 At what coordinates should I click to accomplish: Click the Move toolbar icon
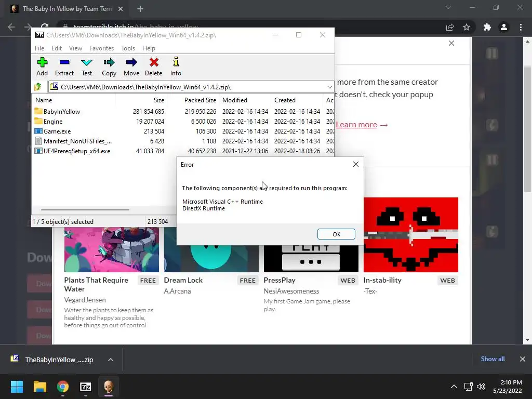[131, 66]
